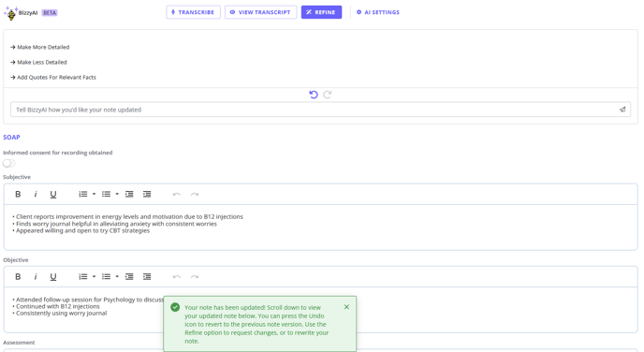The image size is (644, 352).
Task: Redo edit in Objective editor toolbar
Action: point(195,277)
